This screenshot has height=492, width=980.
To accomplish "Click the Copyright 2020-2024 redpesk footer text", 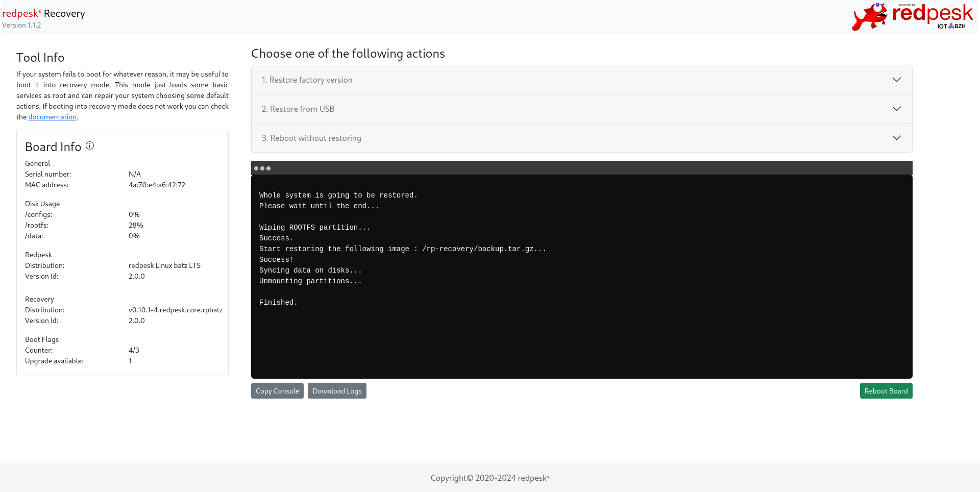I will click(490, 478).
